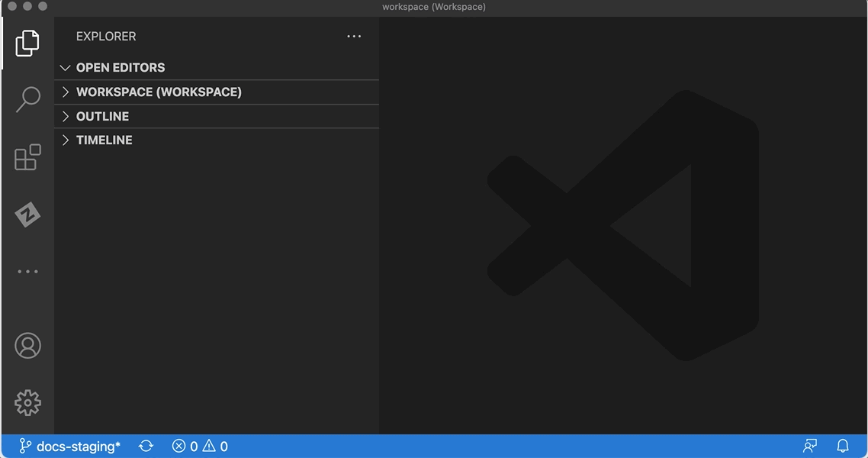Open the Accounts icon
This screenshot has width=868, height=458.
coord(27,346)
